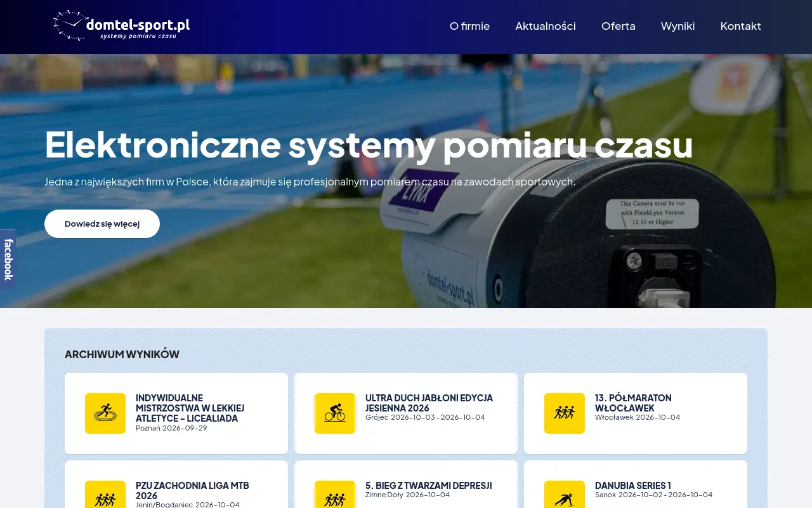Open the Kontakt page
Screen dimensions: 812x508
[740, 26]
